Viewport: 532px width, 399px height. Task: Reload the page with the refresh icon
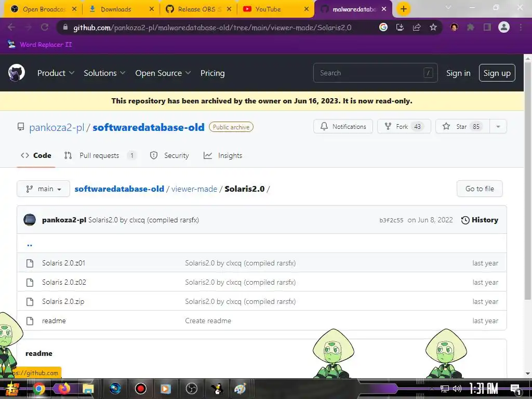coord(45,27)
